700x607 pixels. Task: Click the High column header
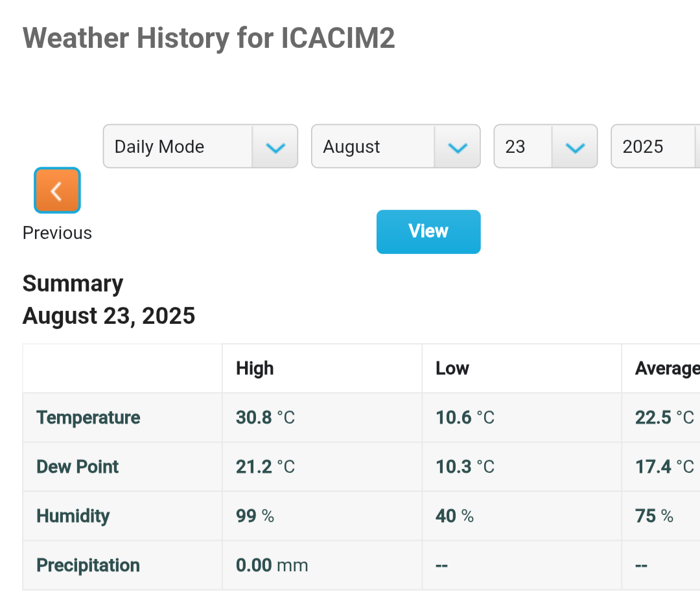click(255, 369)
